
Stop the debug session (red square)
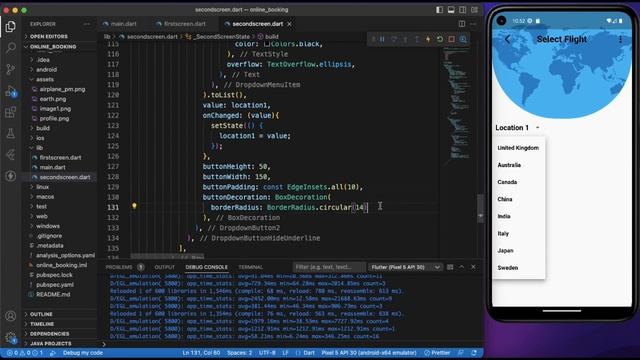pyautogui.click(x=451, y=39)
